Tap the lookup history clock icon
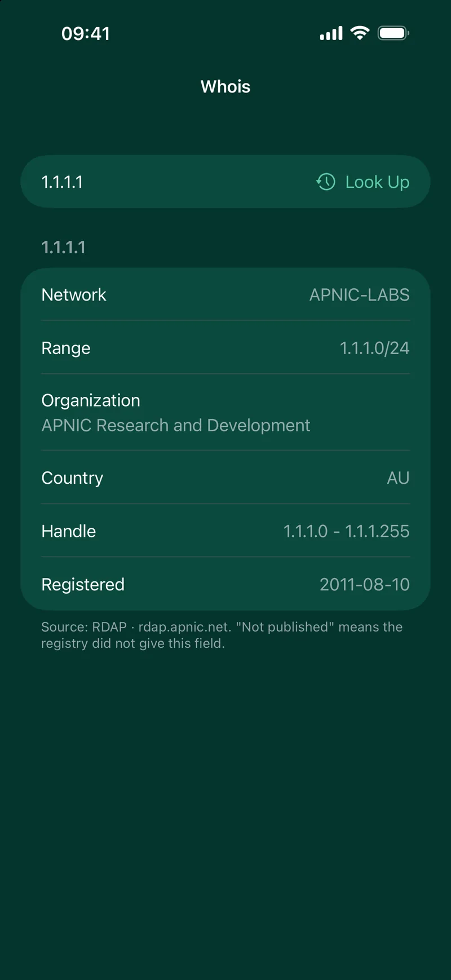451x980 pixels. click(x=326, y=182)
